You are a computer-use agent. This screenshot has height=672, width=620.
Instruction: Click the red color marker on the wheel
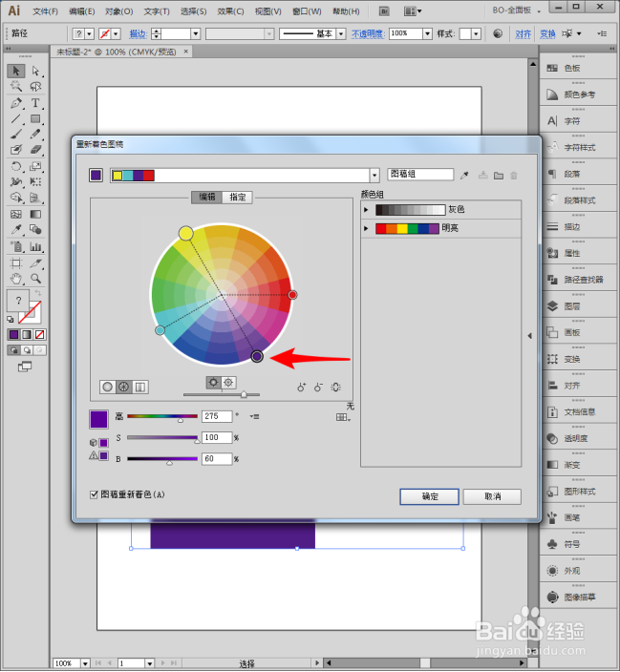coord(292,295)
